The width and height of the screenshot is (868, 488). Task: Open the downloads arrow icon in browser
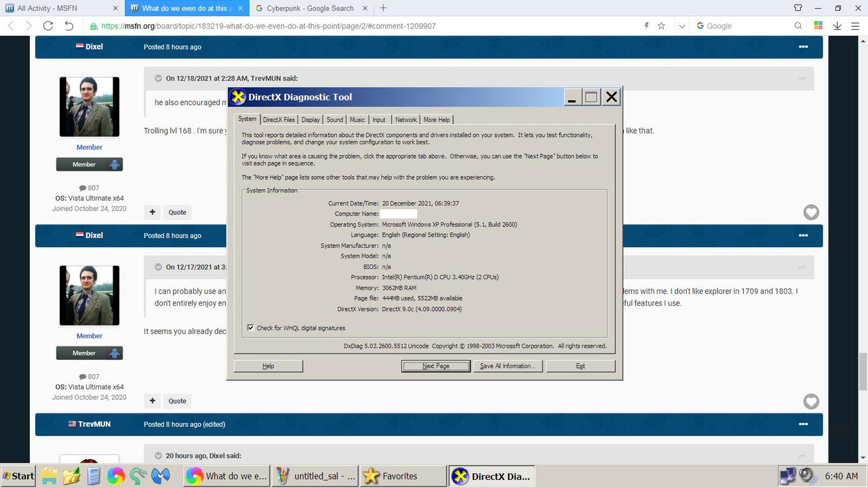tap(837, 26)
